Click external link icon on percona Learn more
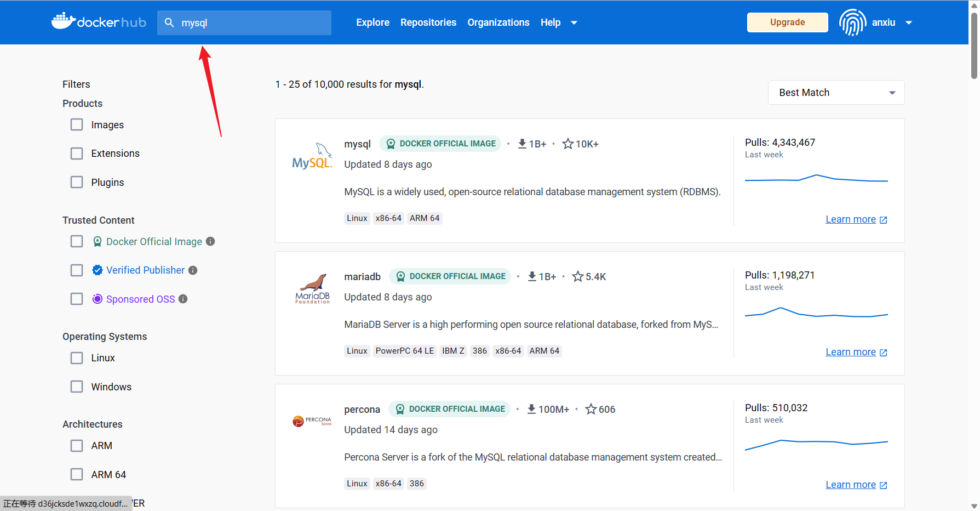 [x=884, y=485]
